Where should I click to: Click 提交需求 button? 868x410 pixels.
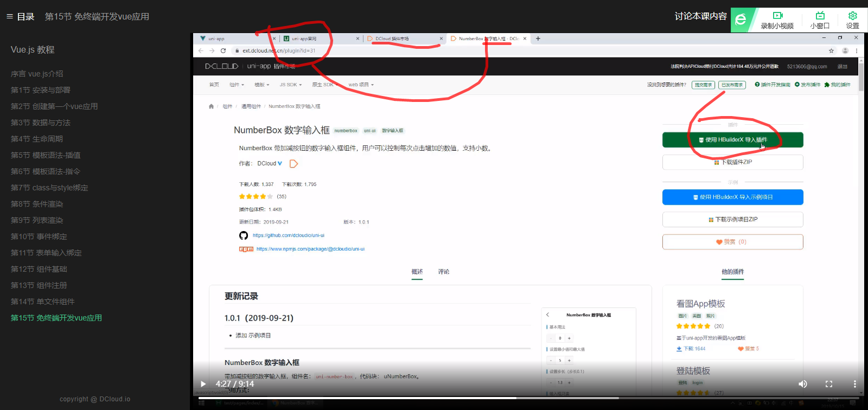pyautogui.click(x=703, y=85)
